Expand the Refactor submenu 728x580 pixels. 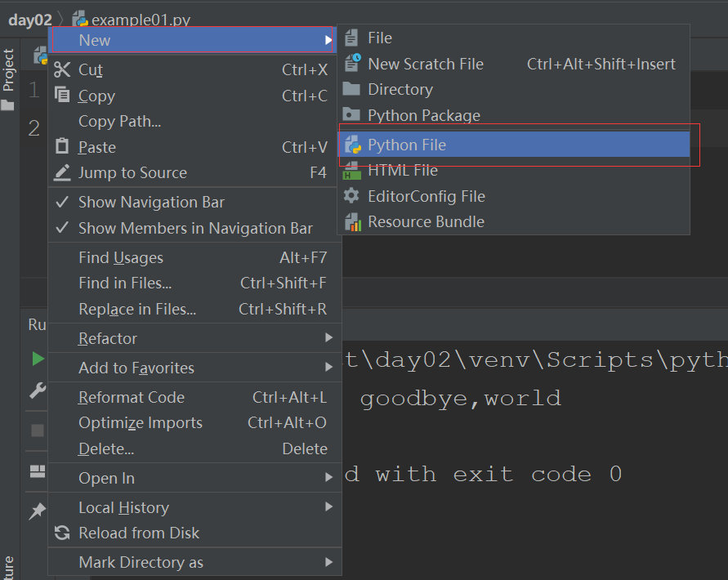(x=195, y=338)
